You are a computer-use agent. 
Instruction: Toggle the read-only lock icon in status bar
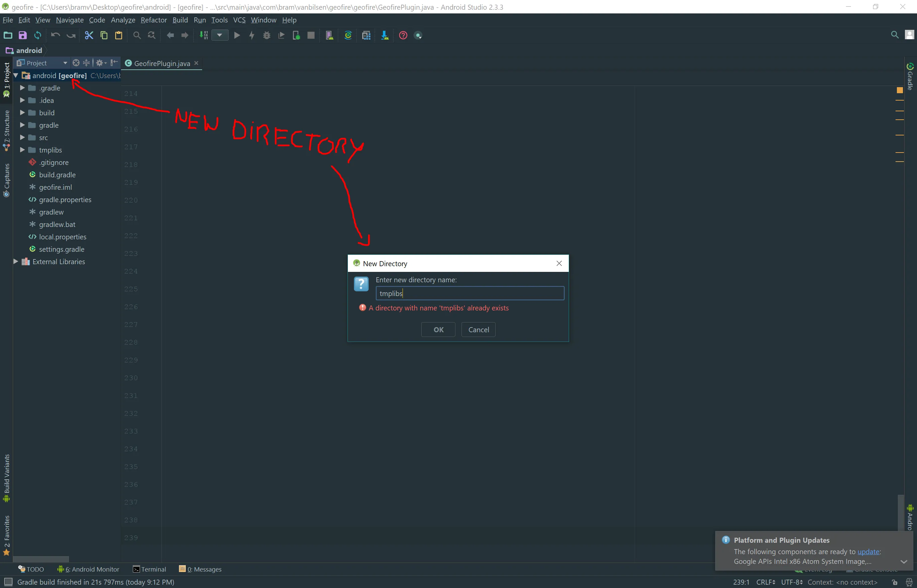[895, 582]
